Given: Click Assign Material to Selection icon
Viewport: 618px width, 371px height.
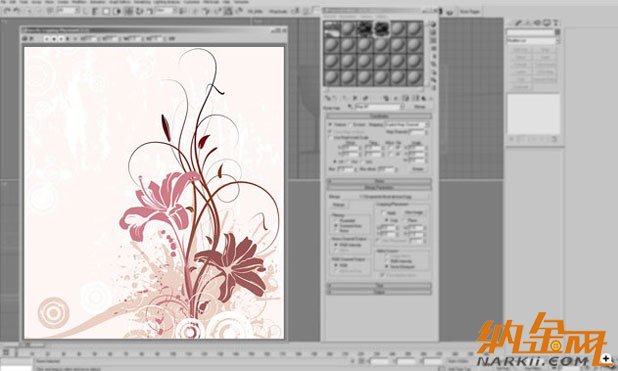Looking at the screenshot, I should [344, 98].
